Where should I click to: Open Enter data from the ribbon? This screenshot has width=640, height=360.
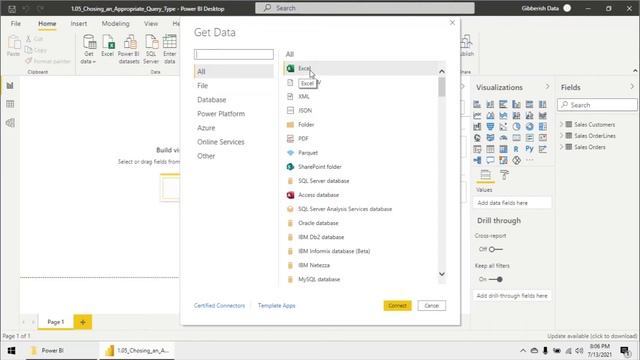click(x=169, y=49)
